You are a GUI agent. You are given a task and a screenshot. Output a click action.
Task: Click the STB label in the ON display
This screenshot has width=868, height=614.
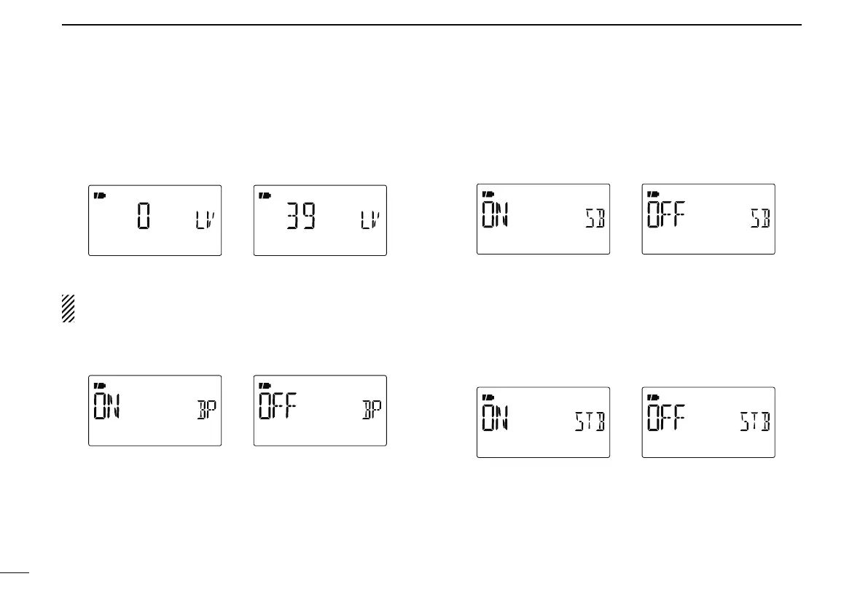click(x=590, y=422)
